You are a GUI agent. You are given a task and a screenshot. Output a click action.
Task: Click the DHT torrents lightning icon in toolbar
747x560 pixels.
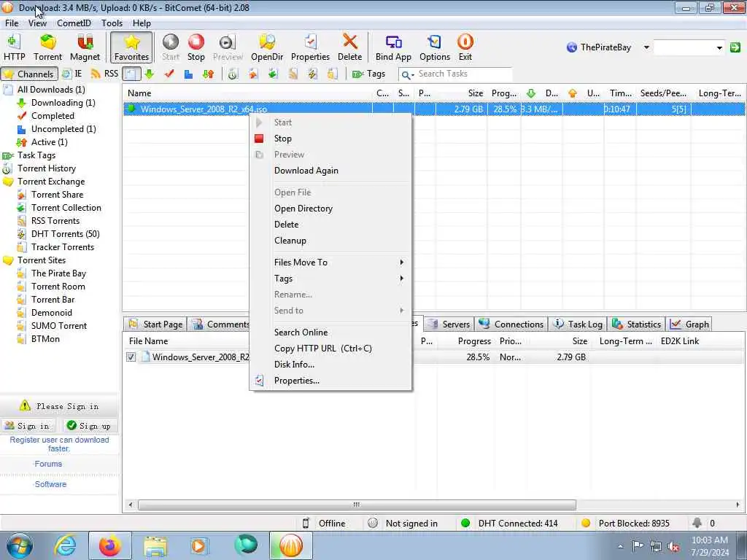312,74
